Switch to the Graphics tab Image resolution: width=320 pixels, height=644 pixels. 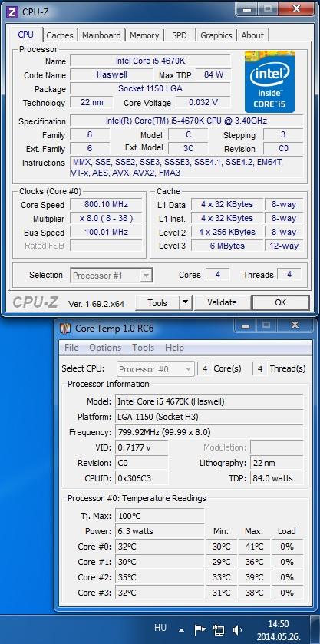tap(216, 35)
